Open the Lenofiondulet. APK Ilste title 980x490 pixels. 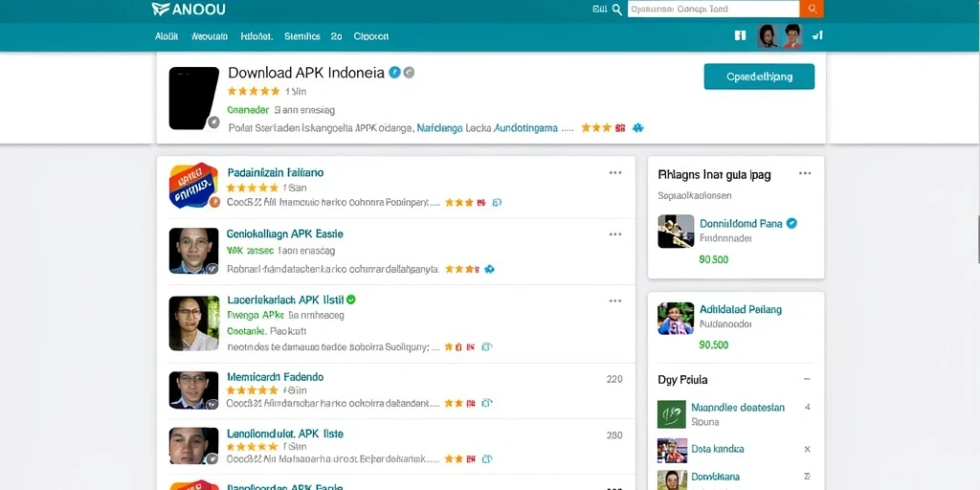(x=285, y=434)
